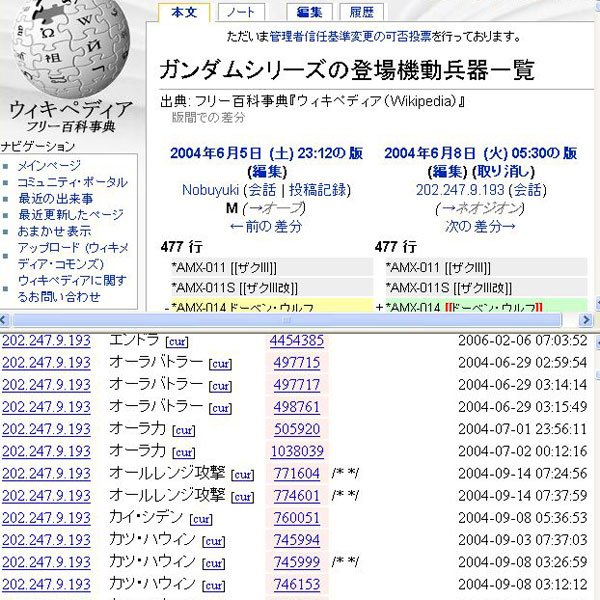
Task: Open the 編集 tab
Action: 309,12
